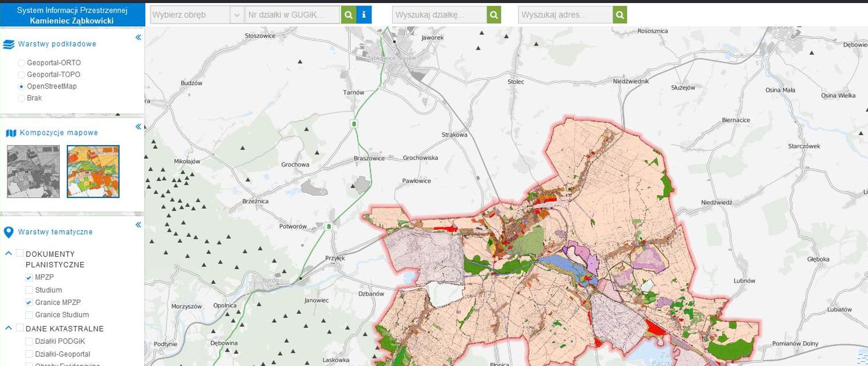Focus the Wyszukaj działkę search field
868x366 pixels.
coord(439,15)
